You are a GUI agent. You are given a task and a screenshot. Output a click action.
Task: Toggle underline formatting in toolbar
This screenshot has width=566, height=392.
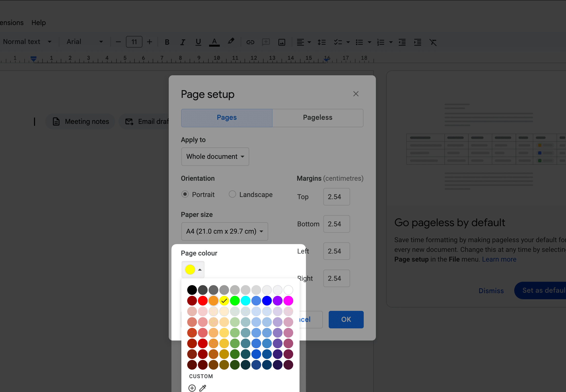(x=198, y=42)
